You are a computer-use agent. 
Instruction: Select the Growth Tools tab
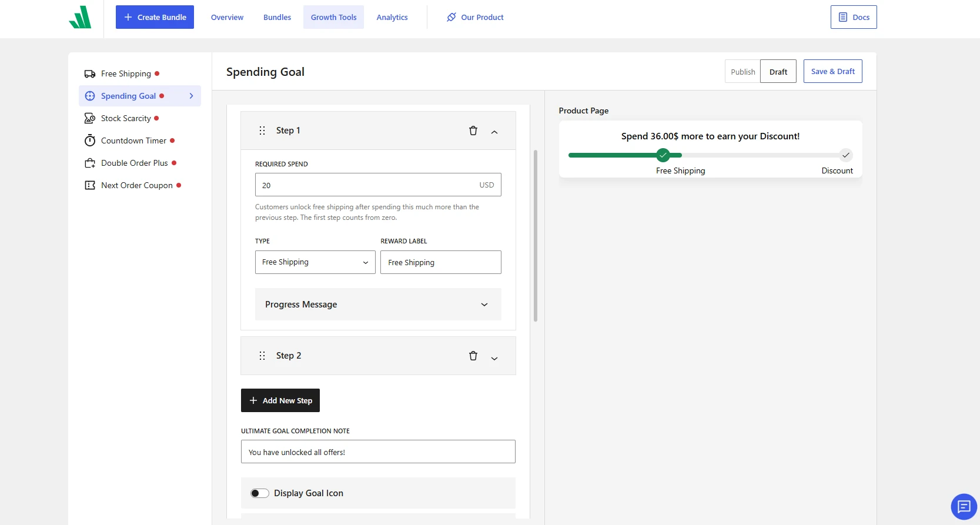[x=333, y=17]
